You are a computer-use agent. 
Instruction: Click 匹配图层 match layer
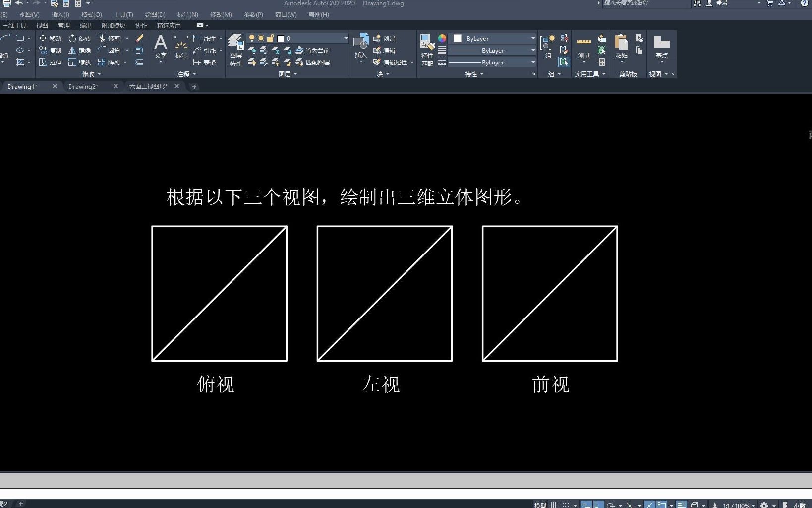(x=313, y=62)
